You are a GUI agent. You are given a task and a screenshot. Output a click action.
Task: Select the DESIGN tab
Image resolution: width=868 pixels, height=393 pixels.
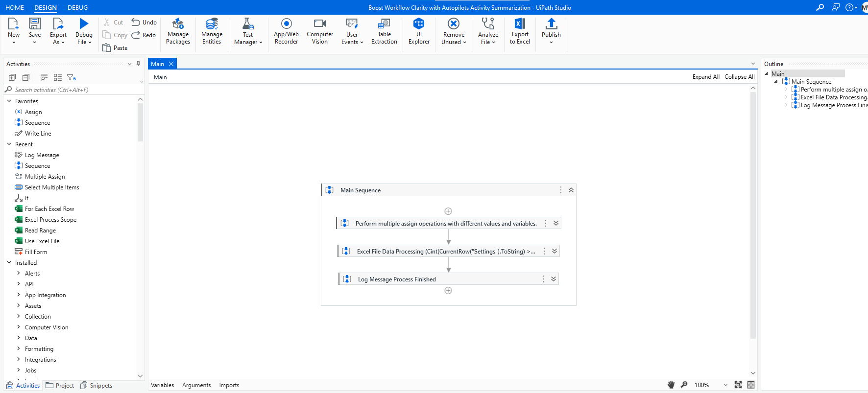click(46, 8)
